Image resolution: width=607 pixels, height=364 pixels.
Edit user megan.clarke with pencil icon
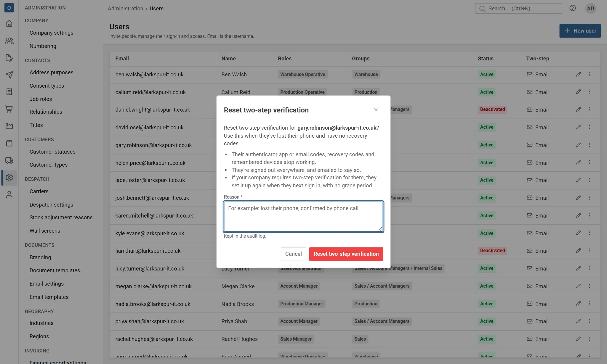[578, 286]
